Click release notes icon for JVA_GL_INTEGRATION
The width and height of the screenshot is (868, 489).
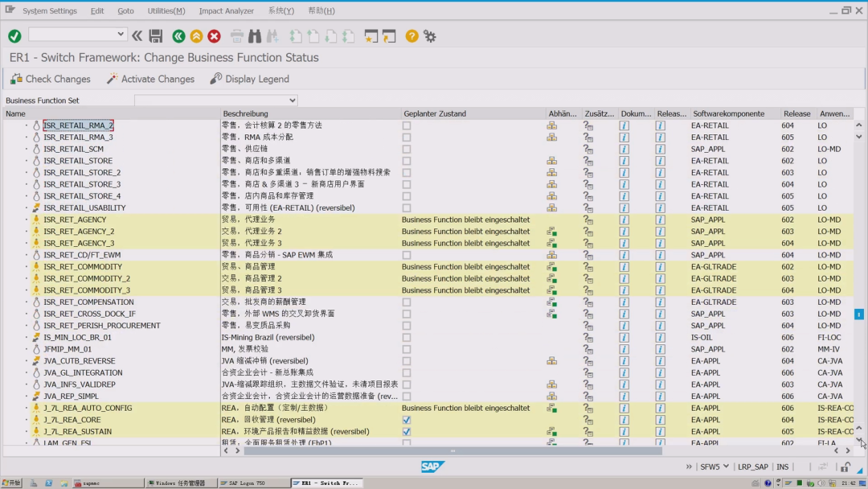pos(660,372)
